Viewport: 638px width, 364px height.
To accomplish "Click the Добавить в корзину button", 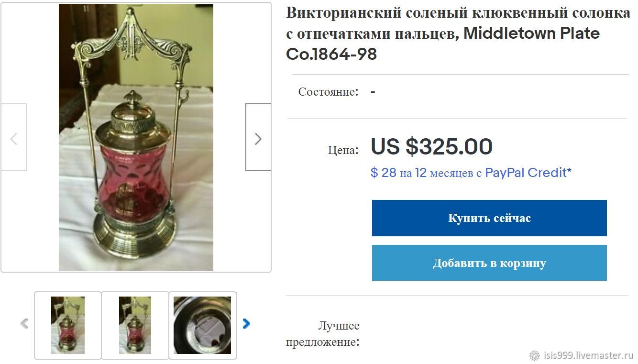I will pyautogui.click(x=489, y=263).
